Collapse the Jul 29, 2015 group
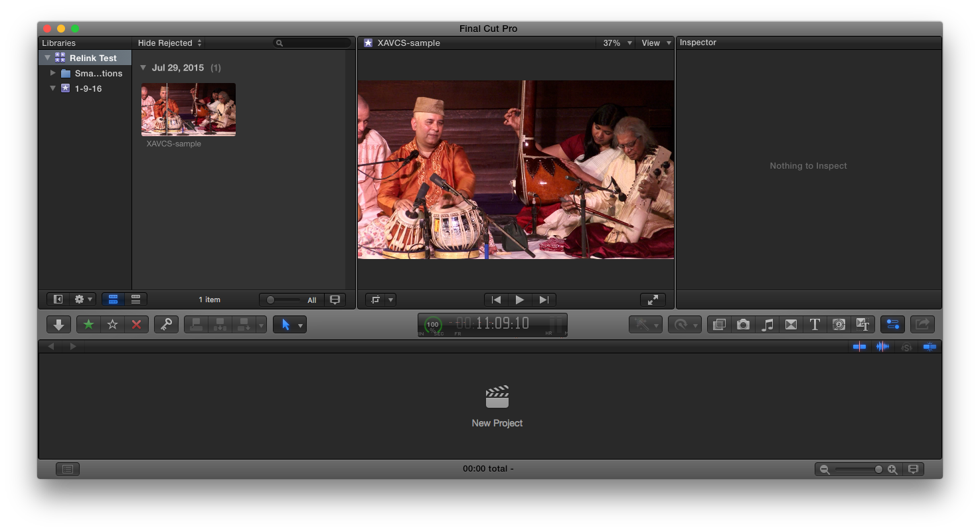The width and height of the screenshot is (980, 532). point(143,68)
